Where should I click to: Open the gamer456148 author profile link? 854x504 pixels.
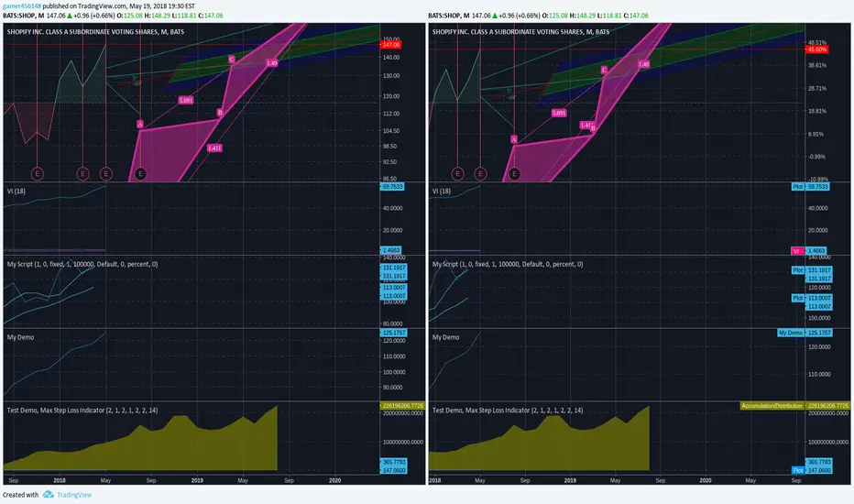(22, 6)
